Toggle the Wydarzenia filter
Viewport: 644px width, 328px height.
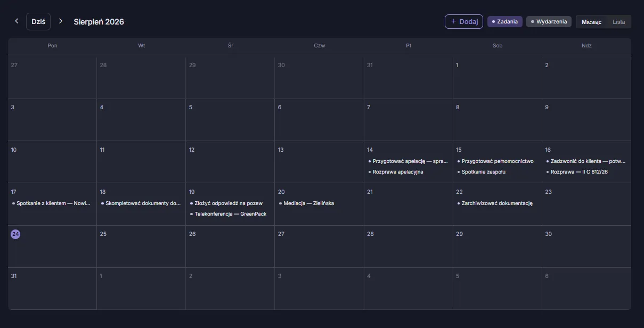(549, 21)
